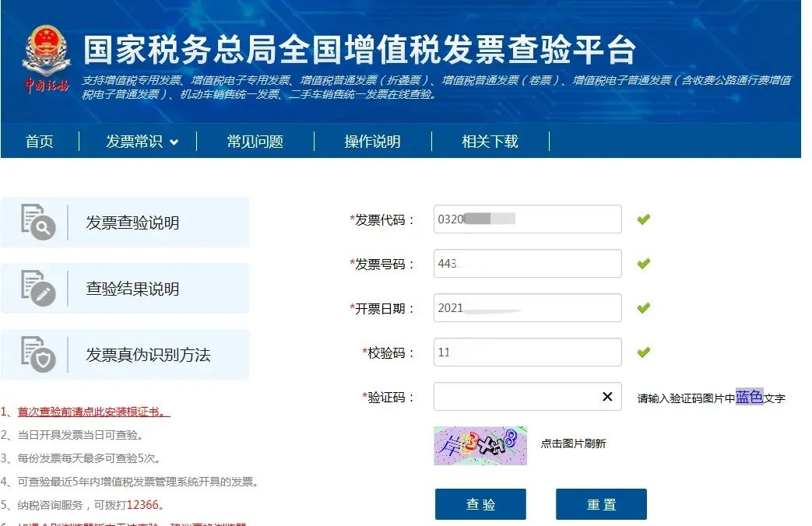This screenshot has height=526, width=812.
Task: Click the magnifier document icon beside 发票查验说明
Action: [x=38, y=222]
